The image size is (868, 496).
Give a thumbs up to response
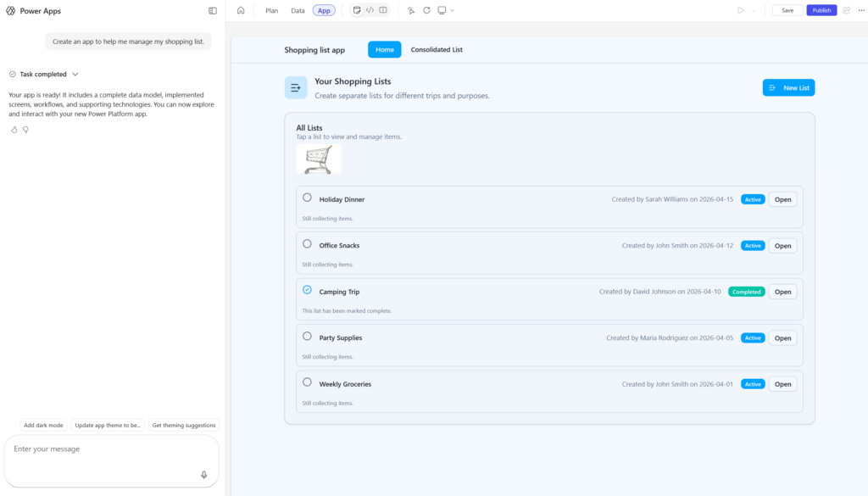pos(14,130)
